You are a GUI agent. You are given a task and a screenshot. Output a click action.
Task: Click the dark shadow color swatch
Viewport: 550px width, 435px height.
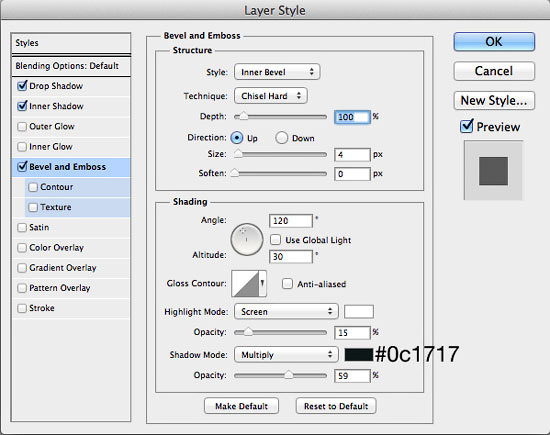(x=359, y=355)
